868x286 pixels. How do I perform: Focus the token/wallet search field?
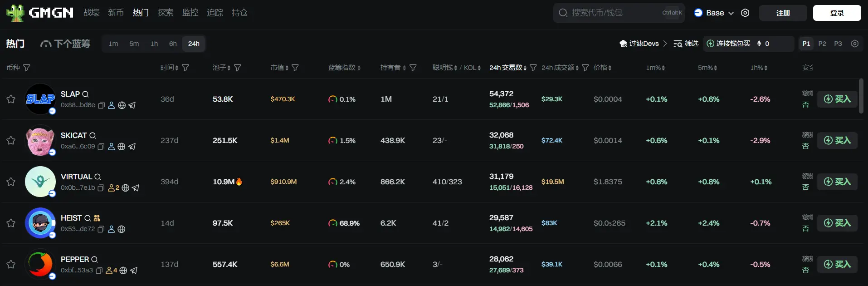(619, 13)
